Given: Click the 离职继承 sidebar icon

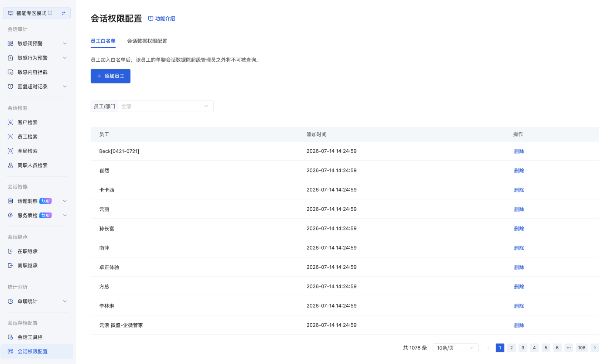Looking at the screenshot, I should click(10, 265).
